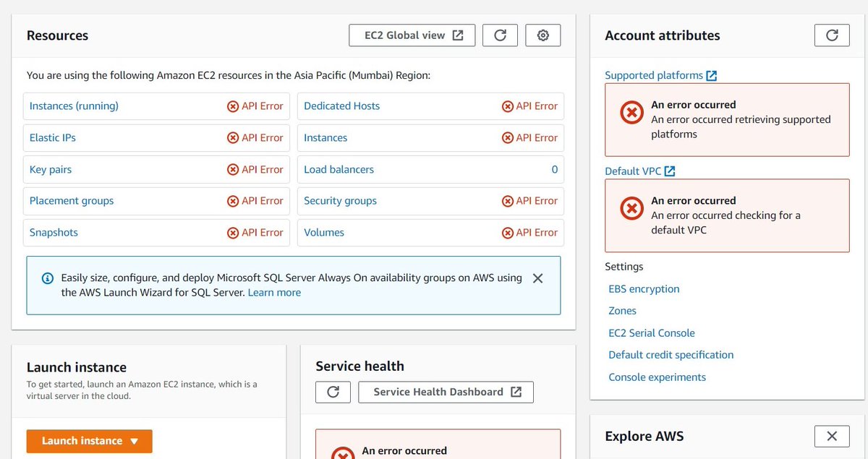Click API Error next to Snapshots

click(255, 233)
